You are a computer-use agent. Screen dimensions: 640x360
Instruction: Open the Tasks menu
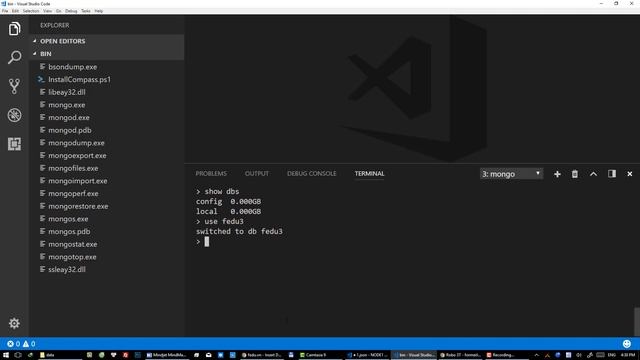86,11
